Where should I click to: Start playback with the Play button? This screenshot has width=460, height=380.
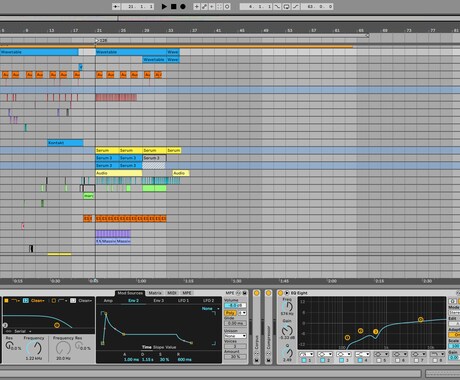tap(164, 6)
